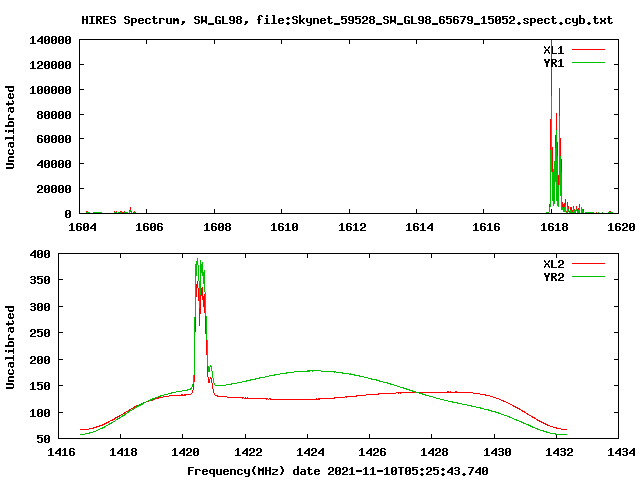
Task: Click the YR2 legend label
Action: point(553,277)
